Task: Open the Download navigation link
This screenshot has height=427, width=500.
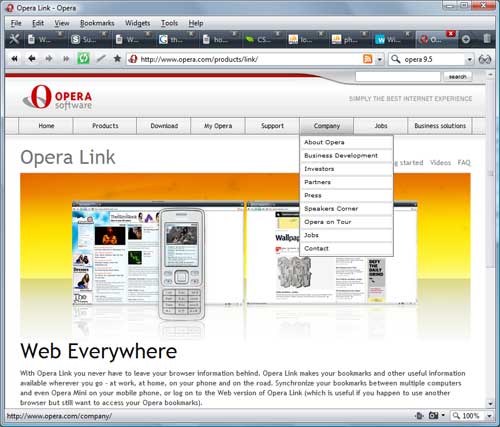Action: [x=164, y=126]
